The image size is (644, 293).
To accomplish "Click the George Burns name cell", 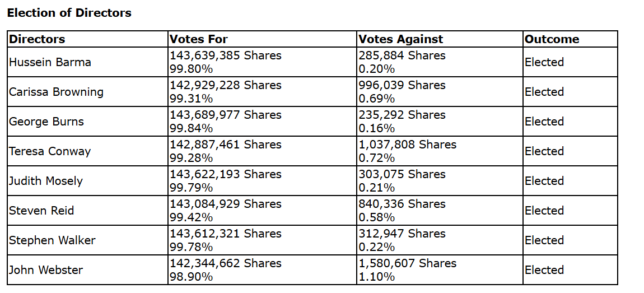I will [46, 122].
